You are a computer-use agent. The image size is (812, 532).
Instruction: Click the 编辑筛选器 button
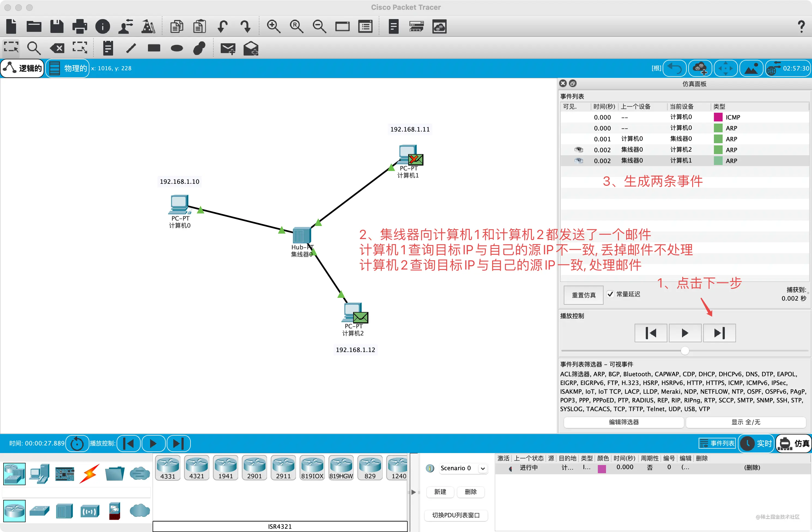624,422
